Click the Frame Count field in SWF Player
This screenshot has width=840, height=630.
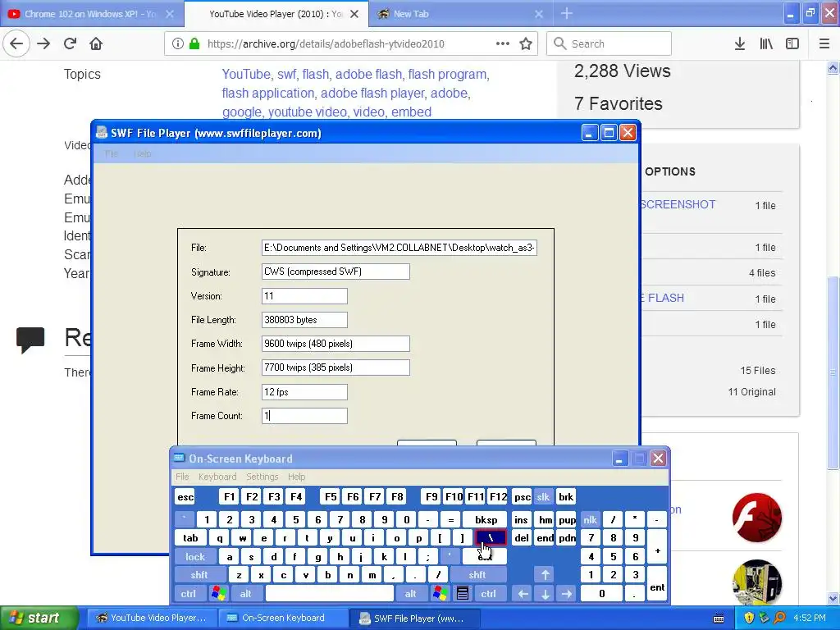304,416
